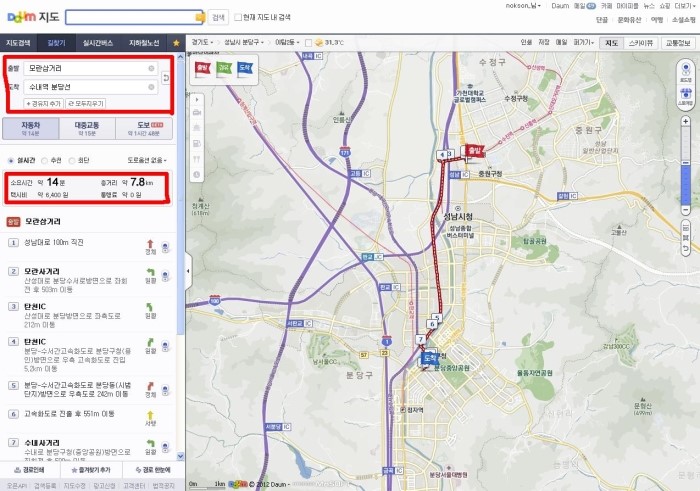The image size is (700, 491).
Task: Select the 추천 route radio option
Action: (x=44, y=160)
